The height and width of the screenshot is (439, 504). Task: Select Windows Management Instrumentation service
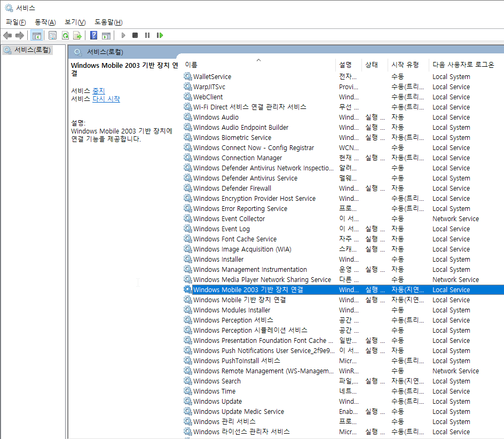250,270
